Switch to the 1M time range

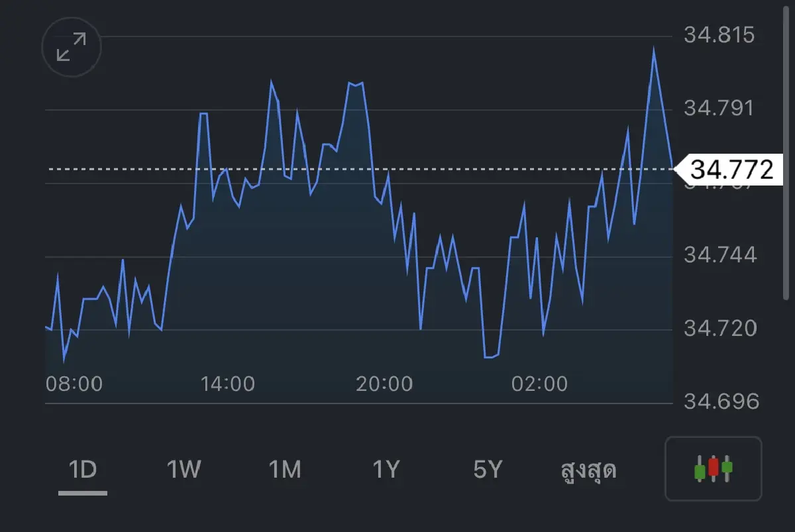[285, 470]
